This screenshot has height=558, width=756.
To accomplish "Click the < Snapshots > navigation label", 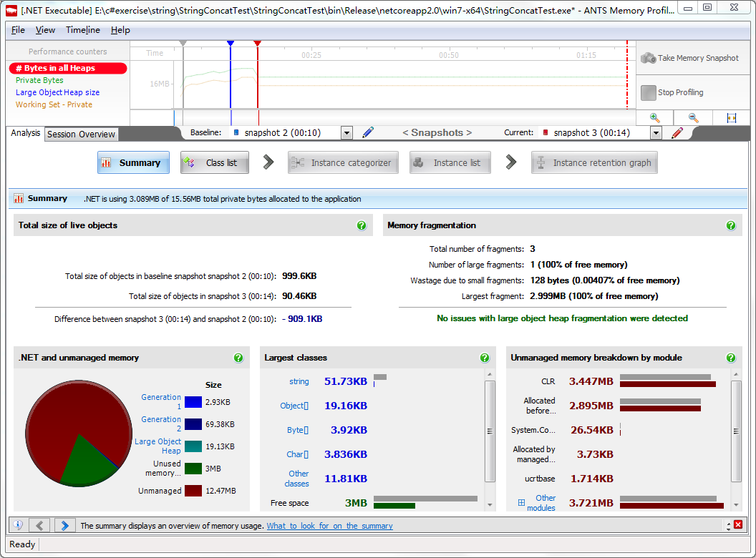I will coord(437,132).
